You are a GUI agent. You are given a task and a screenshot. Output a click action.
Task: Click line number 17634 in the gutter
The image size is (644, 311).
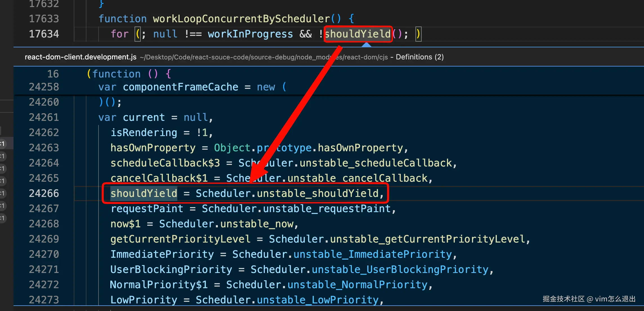44,34
